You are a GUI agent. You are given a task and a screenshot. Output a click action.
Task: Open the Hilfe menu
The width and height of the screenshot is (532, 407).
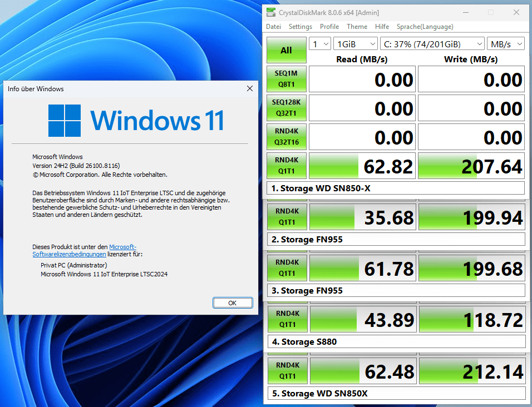tap(382, 27)
